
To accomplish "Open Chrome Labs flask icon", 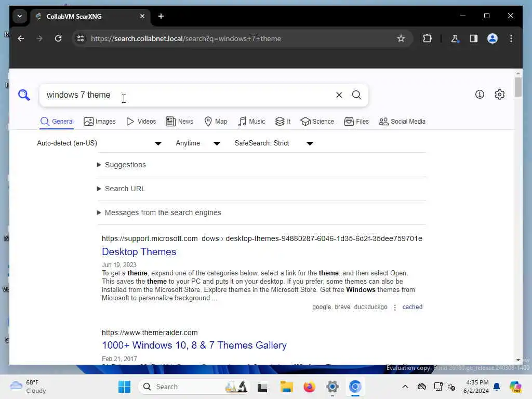I will pos(455,38).
